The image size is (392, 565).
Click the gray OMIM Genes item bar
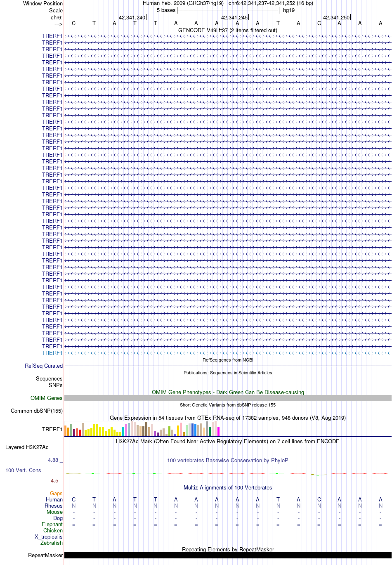tap(228, 398)
